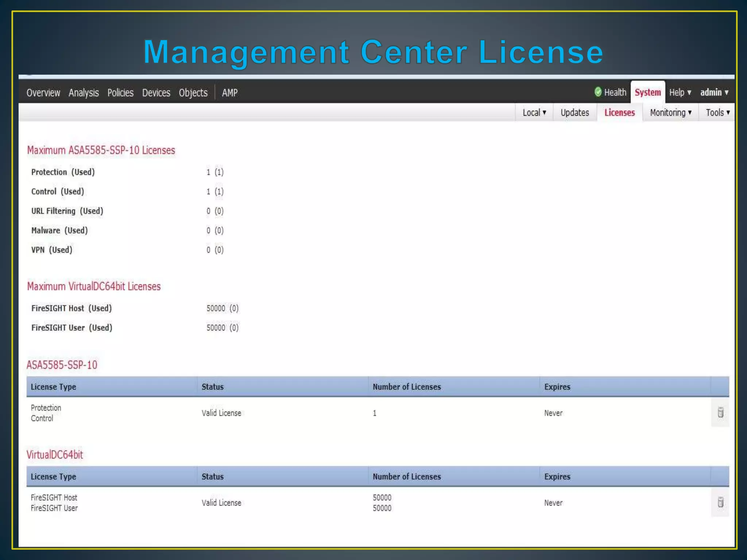This screenshot has width=747, height=560.
Task: Click Expires header in ASA5585-SSP-10 table
Action: click(557, 387)
